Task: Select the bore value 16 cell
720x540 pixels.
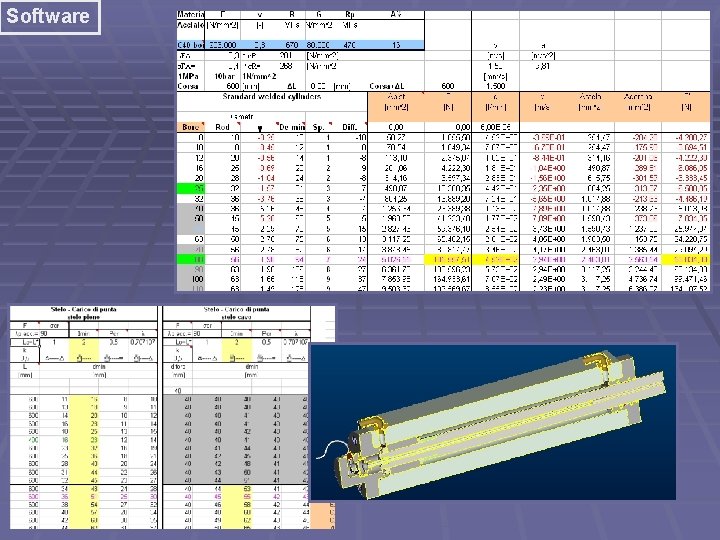Action: (x=191, y=168)
